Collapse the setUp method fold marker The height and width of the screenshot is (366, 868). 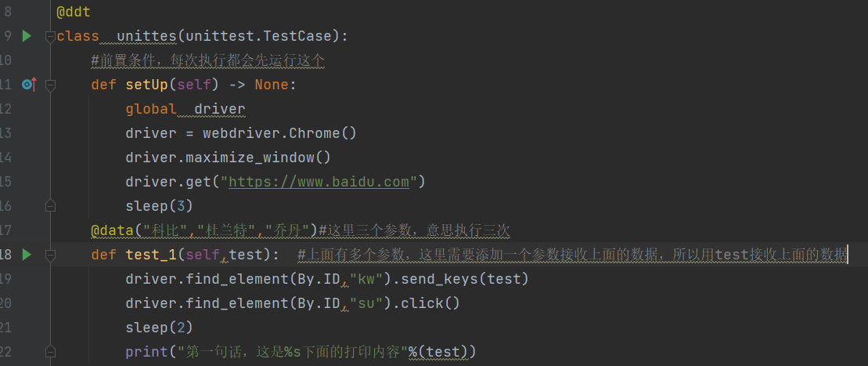(50, 85)
